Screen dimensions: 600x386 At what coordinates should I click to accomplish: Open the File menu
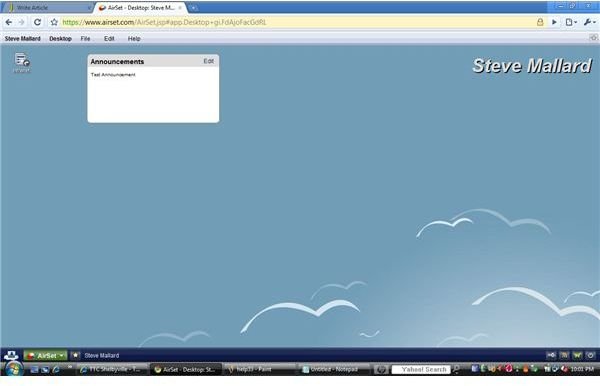click(x=85, y=39)
